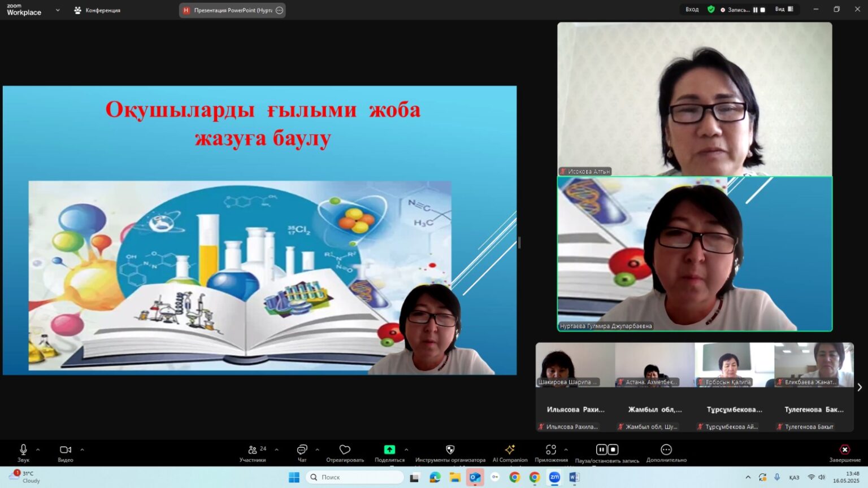Image resolution: width=868 pixels, height=488 pixels.
Task: Click the Вид view layout button
Action: (784, 9)
